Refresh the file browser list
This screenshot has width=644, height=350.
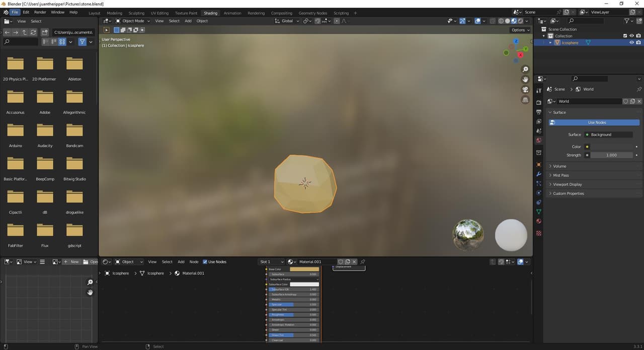tap(33, 32)
